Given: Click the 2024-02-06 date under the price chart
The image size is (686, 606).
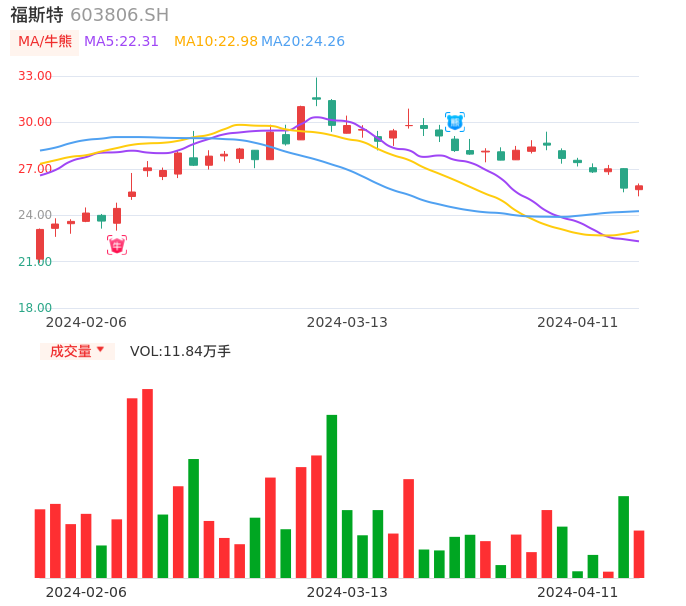Looking at the screenshot, I should [86, 322].
